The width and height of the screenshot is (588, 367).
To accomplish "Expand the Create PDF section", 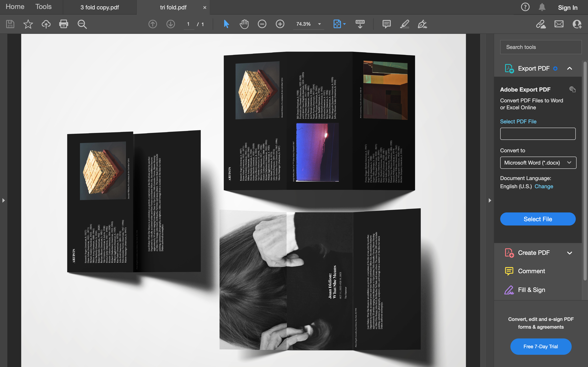I will coord(570,253).
